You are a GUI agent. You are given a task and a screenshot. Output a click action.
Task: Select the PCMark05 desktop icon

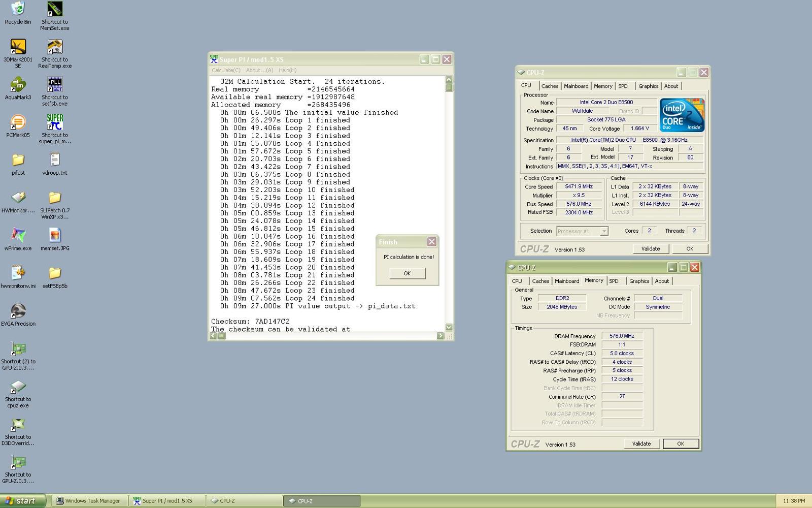pos(18,122)
